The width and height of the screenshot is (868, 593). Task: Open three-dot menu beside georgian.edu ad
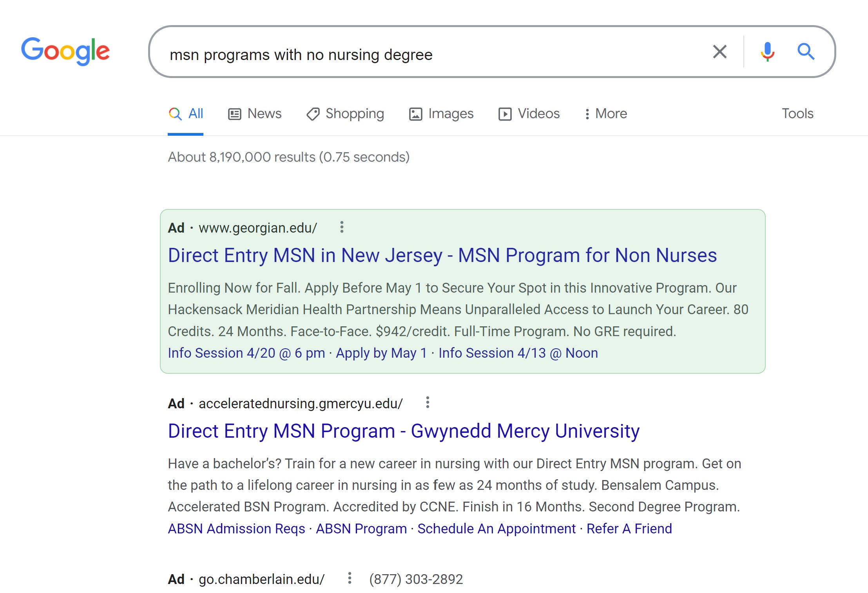(342, 227)
